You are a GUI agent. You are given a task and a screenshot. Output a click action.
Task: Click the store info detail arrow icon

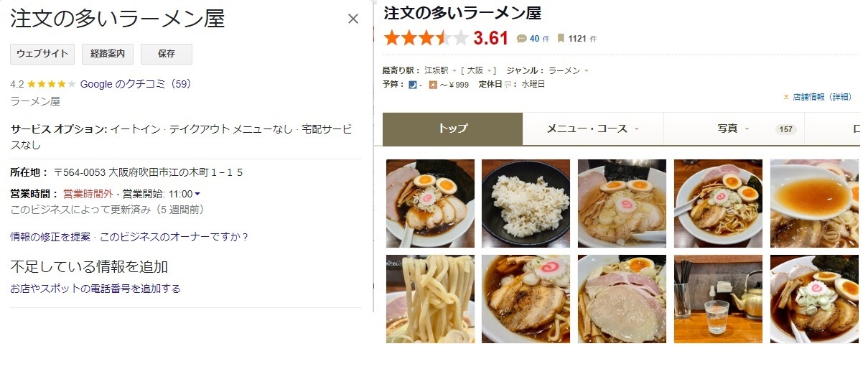pos(786,97)
